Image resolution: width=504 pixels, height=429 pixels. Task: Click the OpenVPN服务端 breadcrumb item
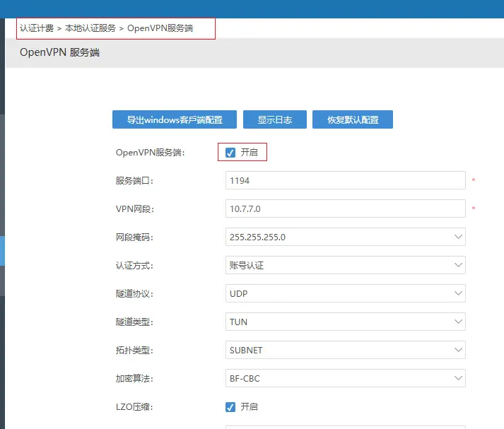click(160, 28)
